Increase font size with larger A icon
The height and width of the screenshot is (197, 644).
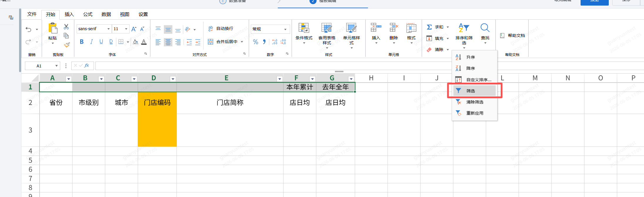pos(134,29)
